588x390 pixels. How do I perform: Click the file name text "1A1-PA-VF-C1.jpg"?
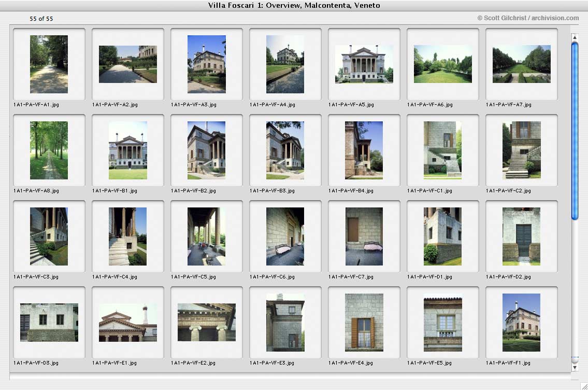(x=430, y=191)
